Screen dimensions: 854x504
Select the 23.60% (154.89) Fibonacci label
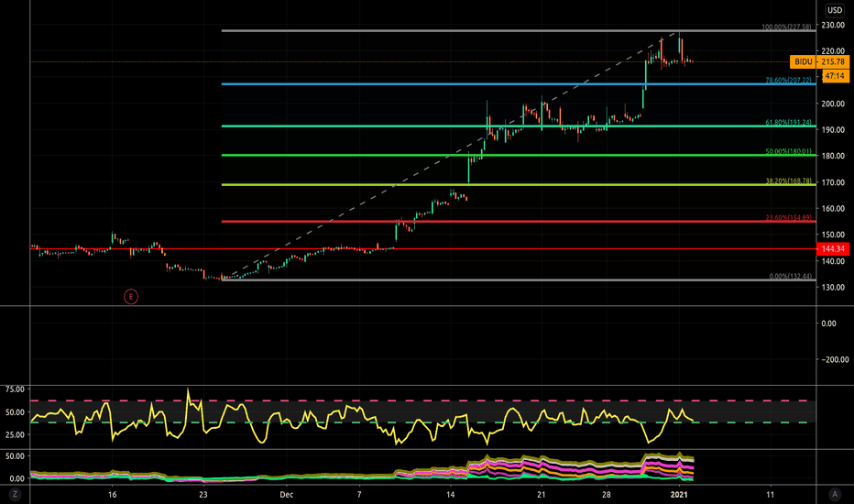pyautogui.click(x=788, y=218)
